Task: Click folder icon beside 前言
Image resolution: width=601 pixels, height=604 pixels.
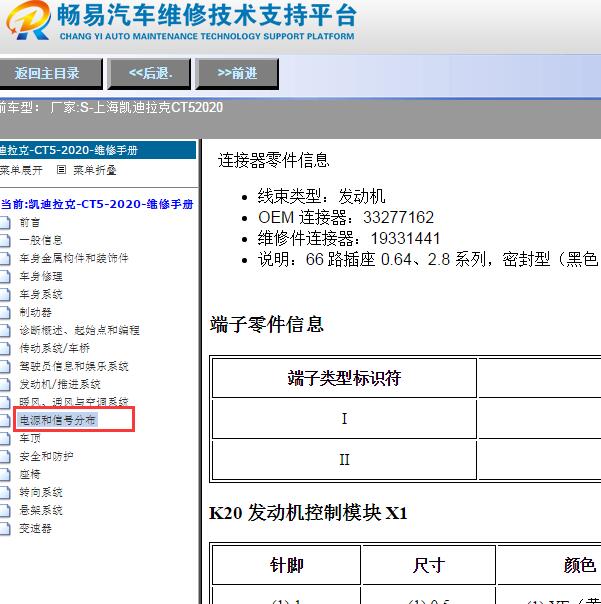Action: [x=5, y=223]
